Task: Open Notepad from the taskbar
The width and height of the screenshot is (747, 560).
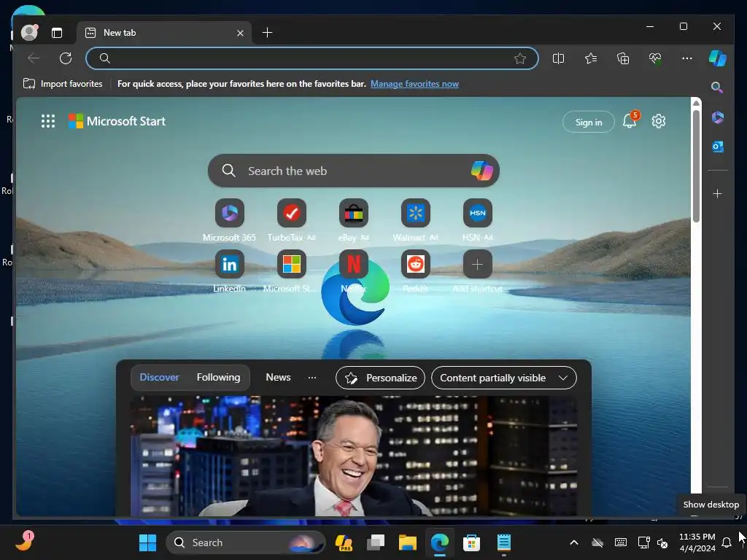Action: 503,542
